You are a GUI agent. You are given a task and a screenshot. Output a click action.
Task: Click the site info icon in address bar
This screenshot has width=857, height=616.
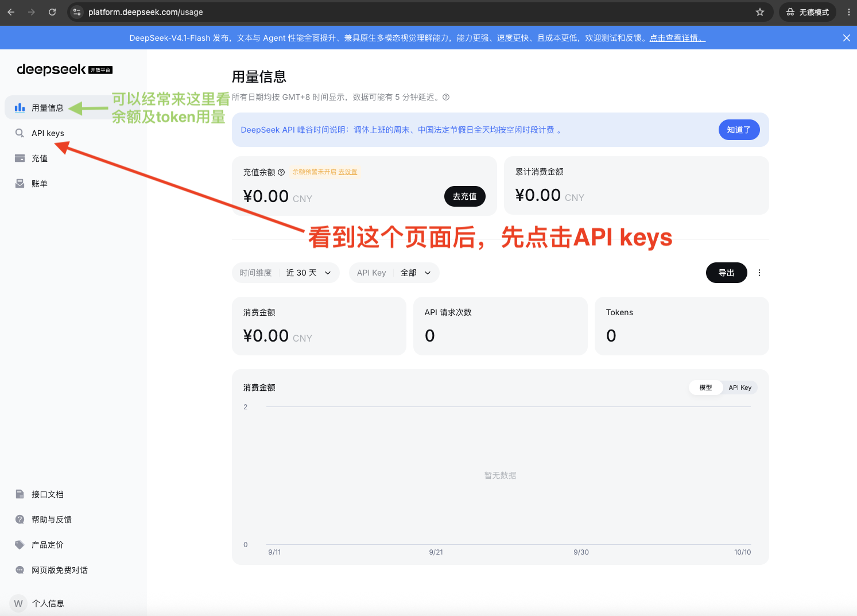point(77,12)
